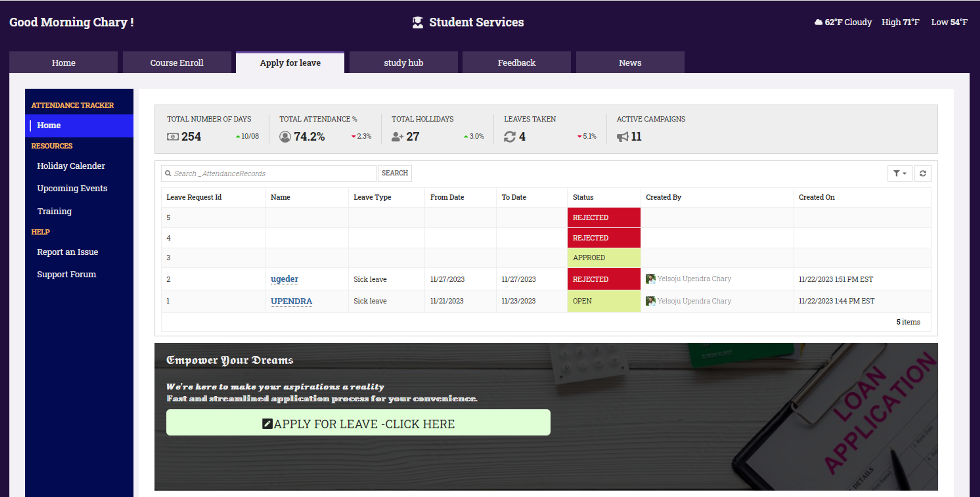Click the avatar in the ugeder row
The height and width of the screenshot is (497, 980).
click(650, 279)
